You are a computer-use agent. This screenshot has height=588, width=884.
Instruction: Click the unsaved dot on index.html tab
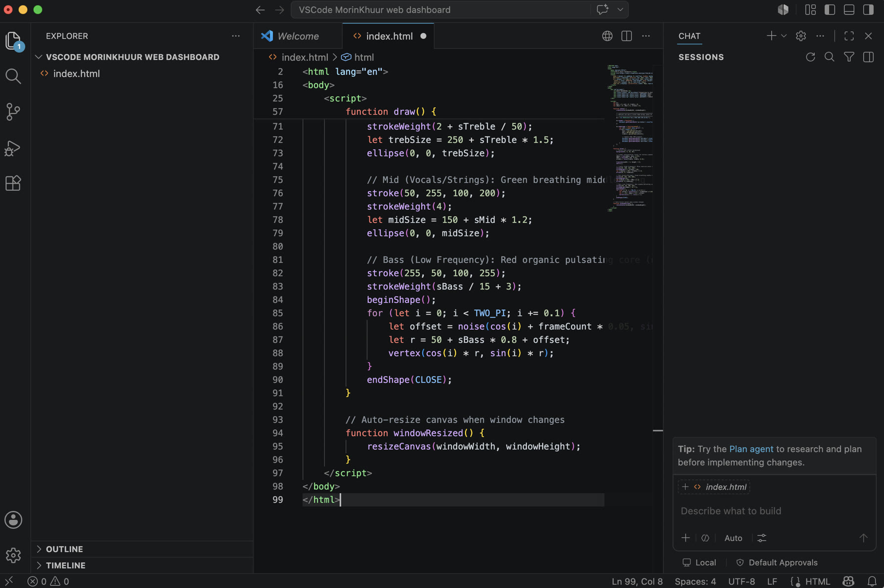[x=423, y=36]
